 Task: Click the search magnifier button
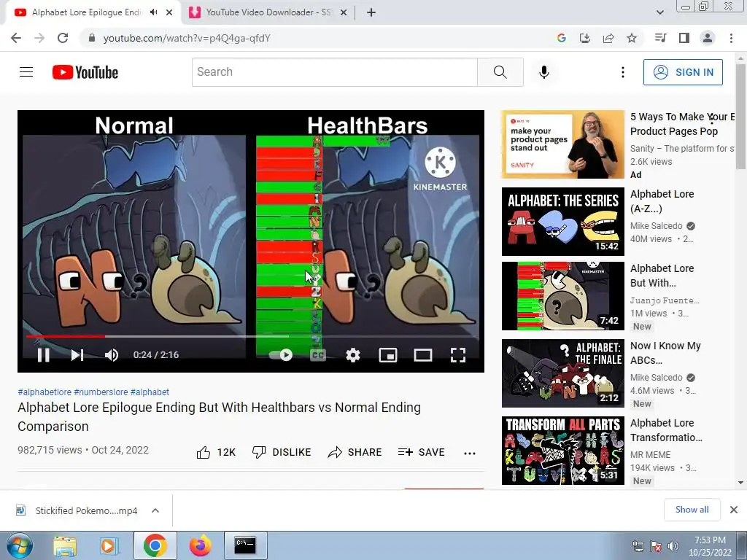click(x=500, y=72)
